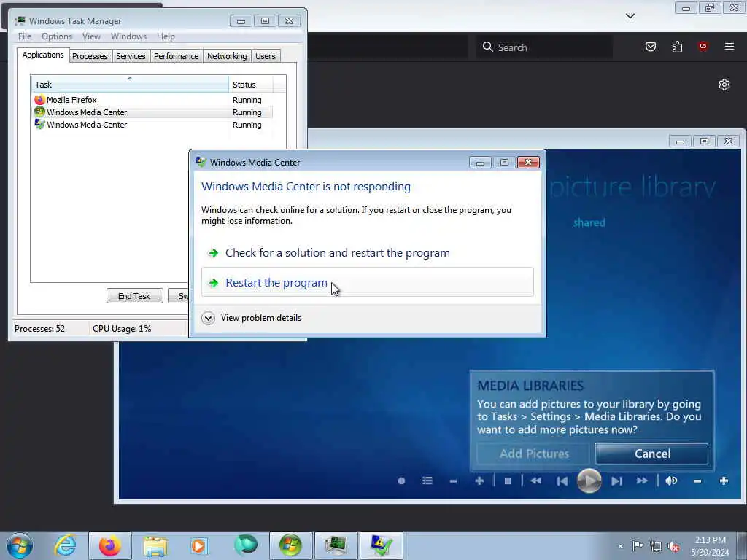The width and height of the screenshot is (747, 560).
Task: Click the fast forward button in Media Center
Action: pyautogui.click(x=642, y=481)
